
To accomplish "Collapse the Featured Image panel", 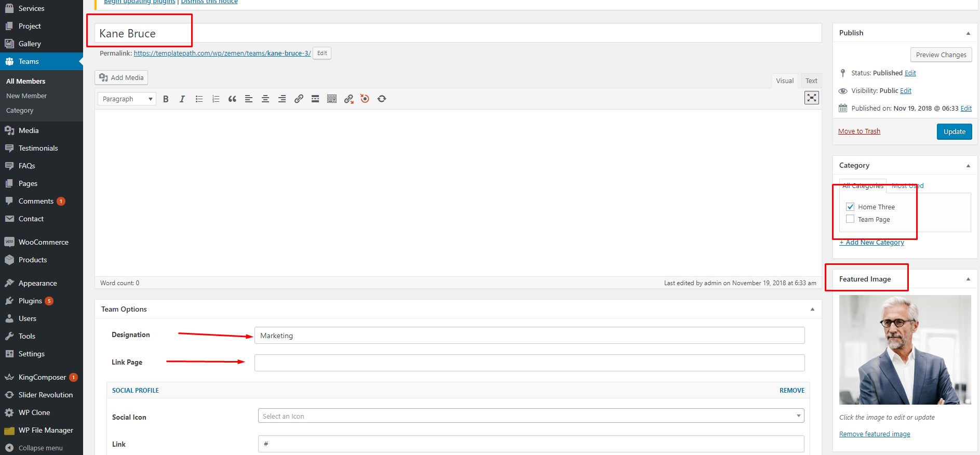I will [968, 279].
